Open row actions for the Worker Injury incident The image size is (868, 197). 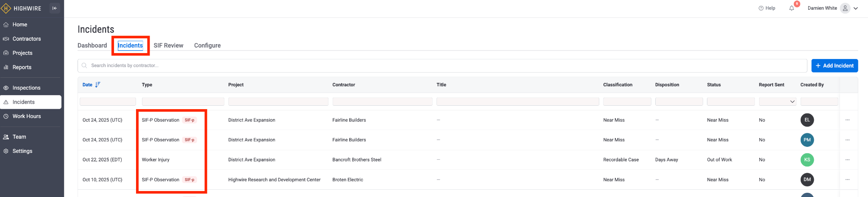point(847,160)
